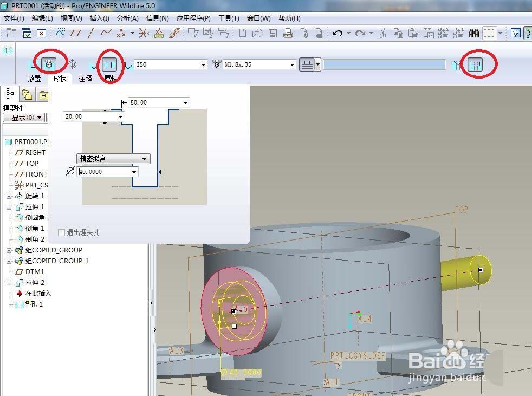
Task: Click the activate window checkmark icon
Action: coord(27,33)
